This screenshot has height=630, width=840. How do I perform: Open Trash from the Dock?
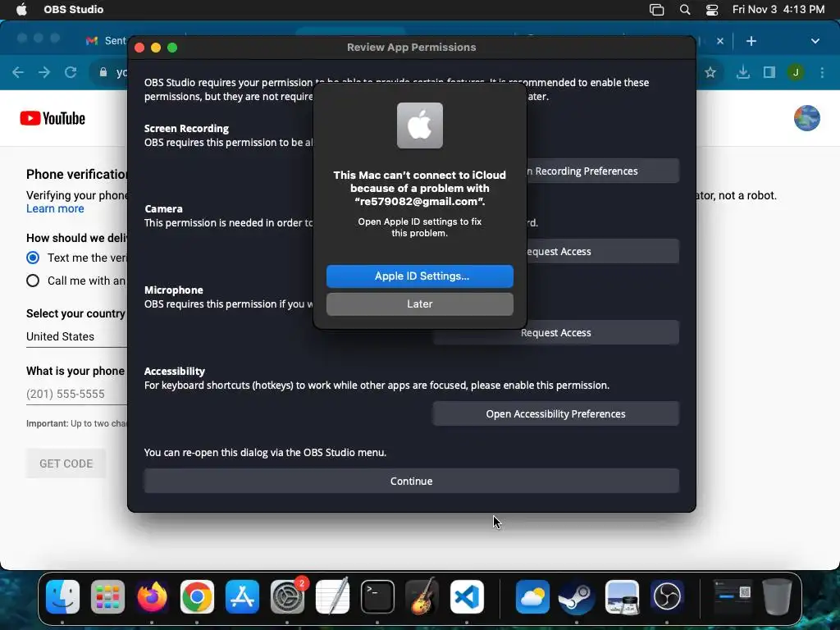(778, 597)
